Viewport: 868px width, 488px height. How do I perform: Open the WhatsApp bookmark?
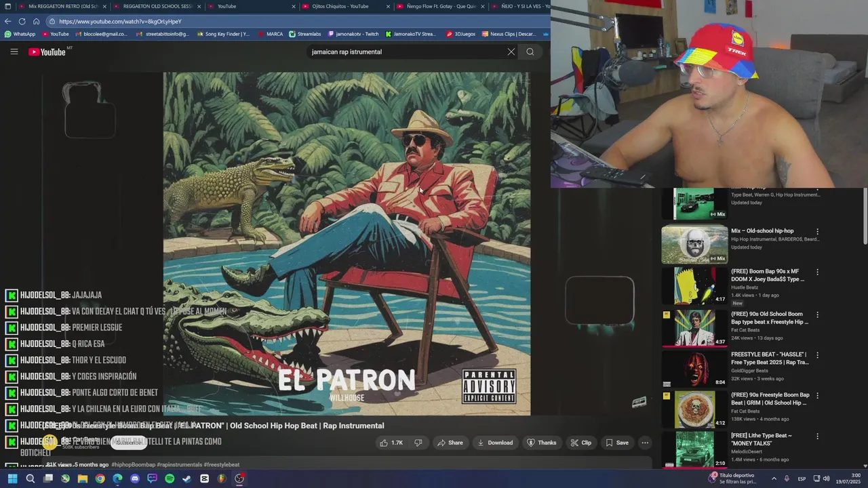click(x=20, y=34)
